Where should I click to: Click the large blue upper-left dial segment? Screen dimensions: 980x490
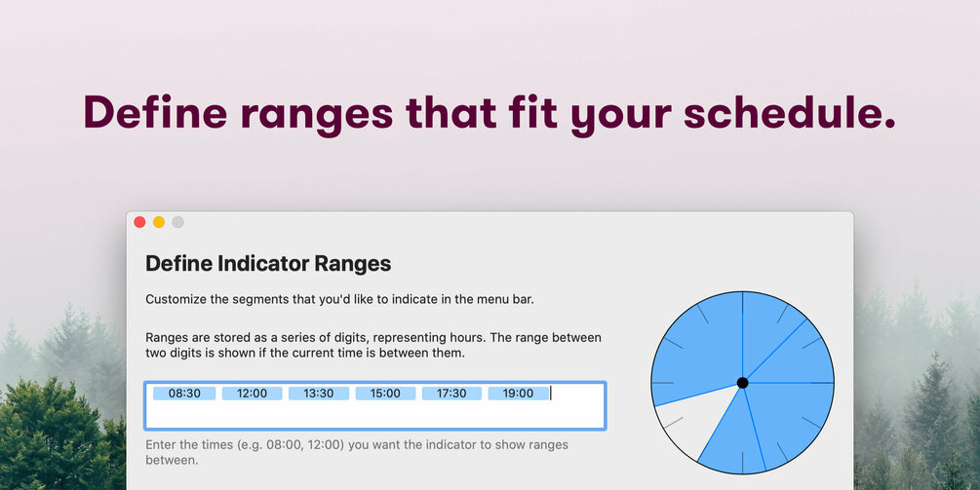point(697,346)
